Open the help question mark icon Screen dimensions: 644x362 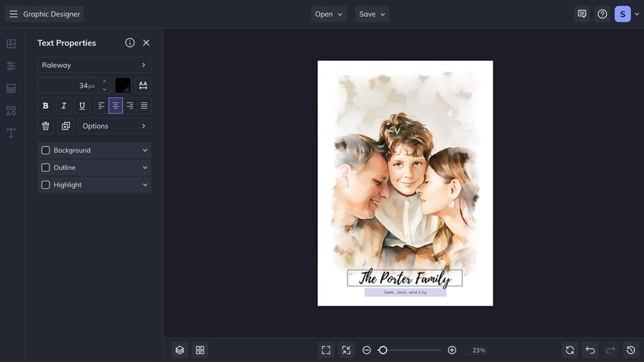coord(602,14)
